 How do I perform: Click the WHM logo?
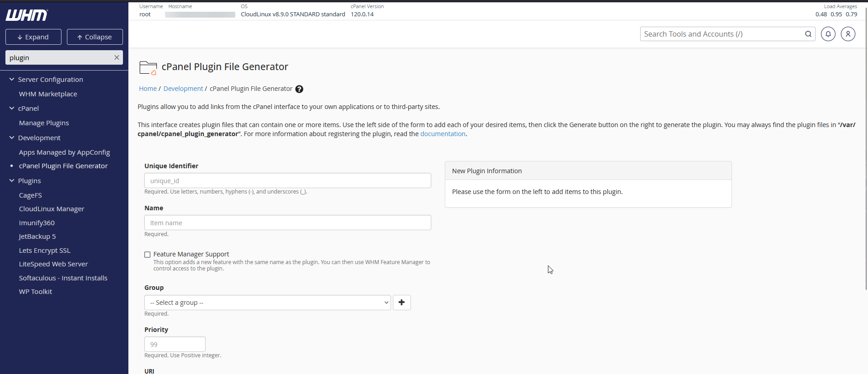click(27, 15)
